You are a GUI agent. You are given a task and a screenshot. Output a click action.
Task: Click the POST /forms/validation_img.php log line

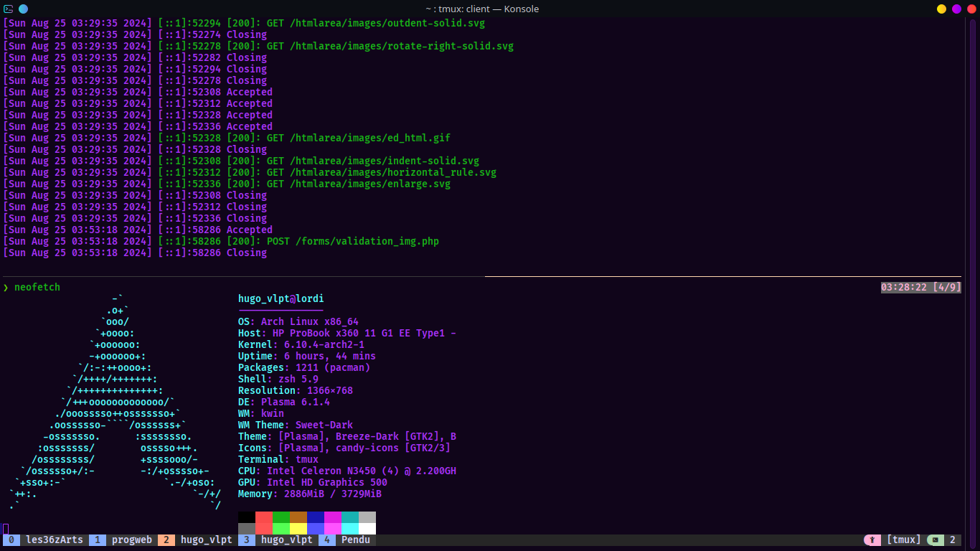[221, 241]
